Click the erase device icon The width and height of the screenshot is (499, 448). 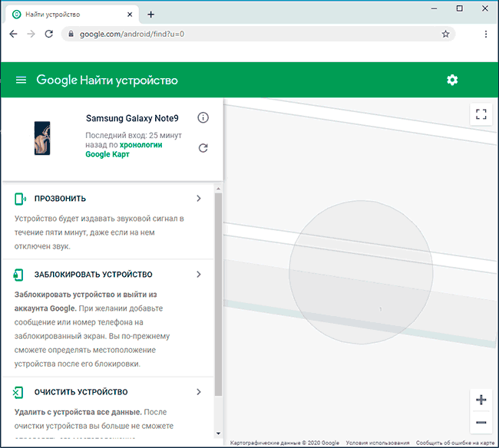18,392
